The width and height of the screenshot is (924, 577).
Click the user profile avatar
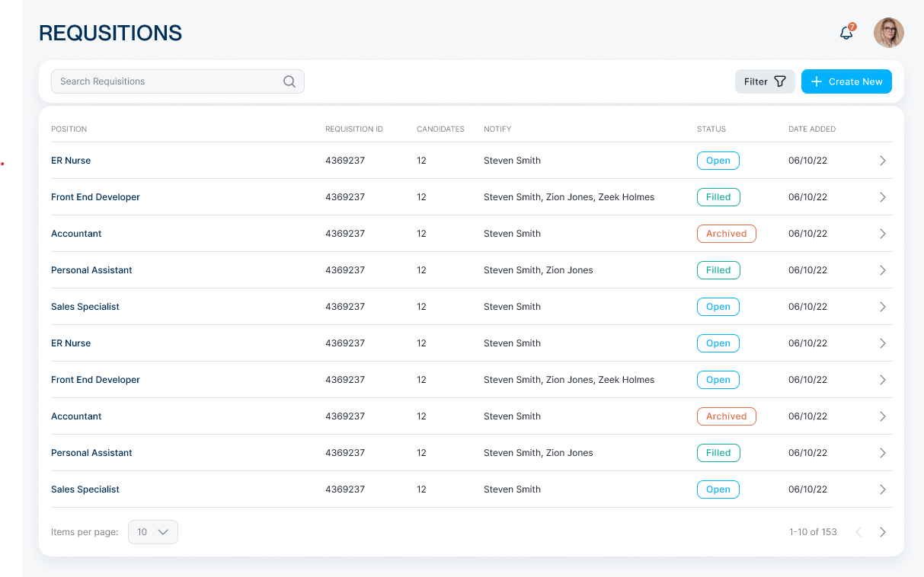[x=888, y=33]
